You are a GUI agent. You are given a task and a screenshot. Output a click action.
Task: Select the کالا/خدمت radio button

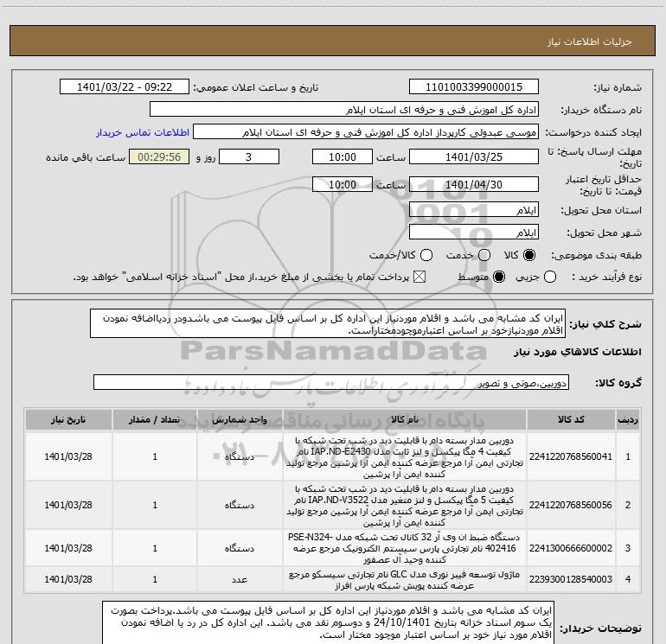[x=426, y=255]
